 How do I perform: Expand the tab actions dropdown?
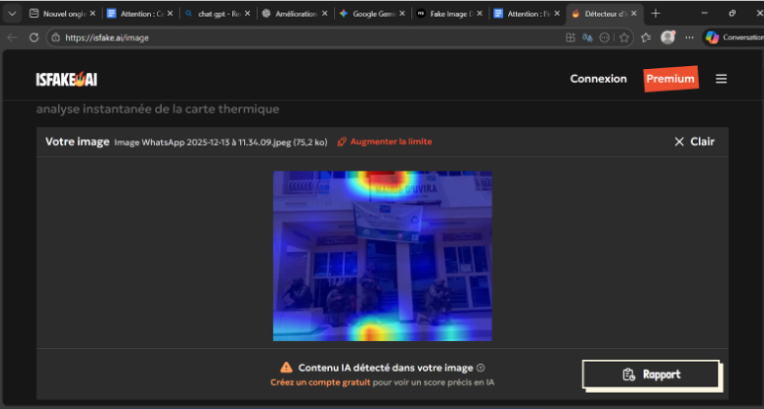[x=12, y=13]
